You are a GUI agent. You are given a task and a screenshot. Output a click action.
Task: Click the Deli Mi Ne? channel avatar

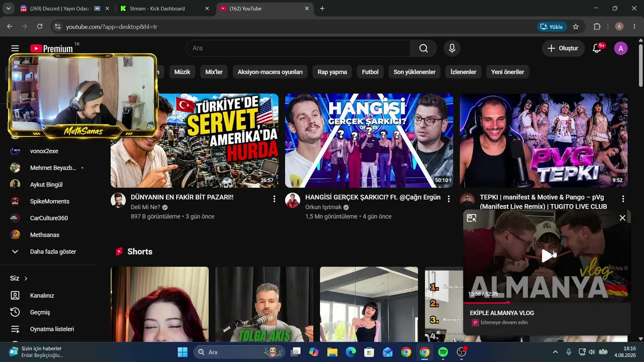(118, 200)
